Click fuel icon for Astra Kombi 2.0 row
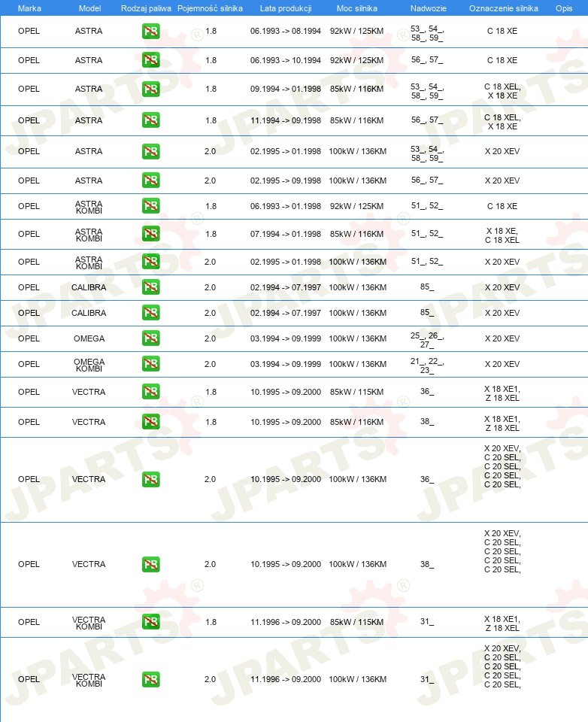The image size is (588, 722). coord(150,262)
